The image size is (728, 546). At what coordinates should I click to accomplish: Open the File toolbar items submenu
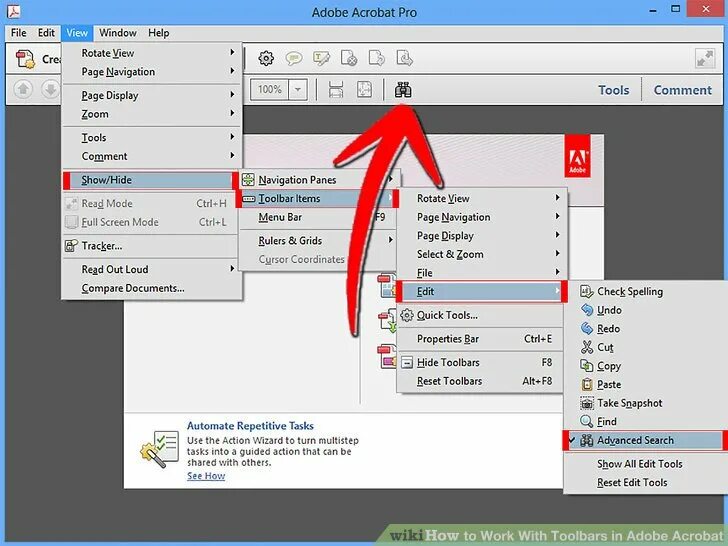[x=481, y=273]
